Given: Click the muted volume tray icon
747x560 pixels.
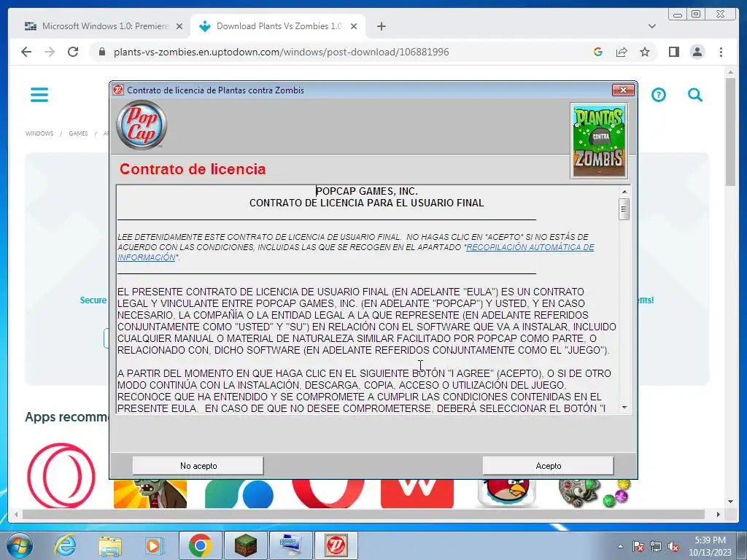Looking at the screenshot, I should point(673,547).
